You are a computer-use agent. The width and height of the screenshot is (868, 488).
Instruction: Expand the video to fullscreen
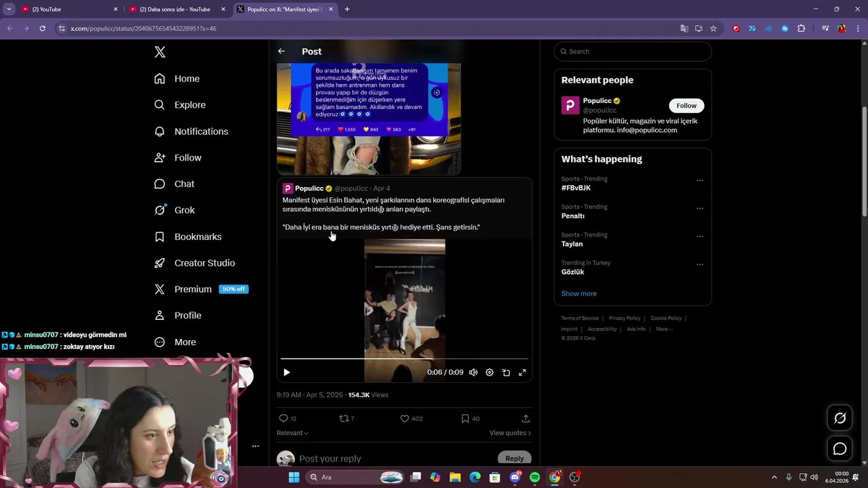tap(522, 372)
